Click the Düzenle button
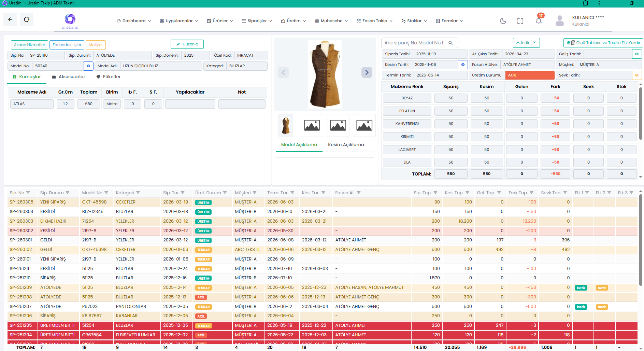Screen dimensions: 644x351 (x=187, y=44)
